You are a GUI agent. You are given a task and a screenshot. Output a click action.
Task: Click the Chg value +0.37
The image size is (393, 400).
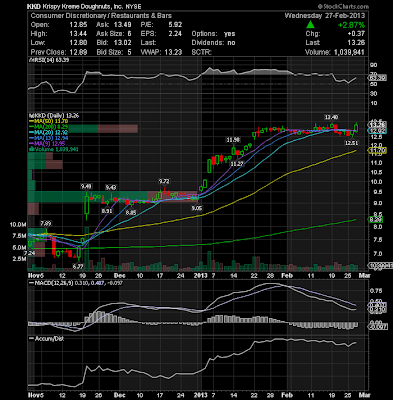click(x=356, y=34)
